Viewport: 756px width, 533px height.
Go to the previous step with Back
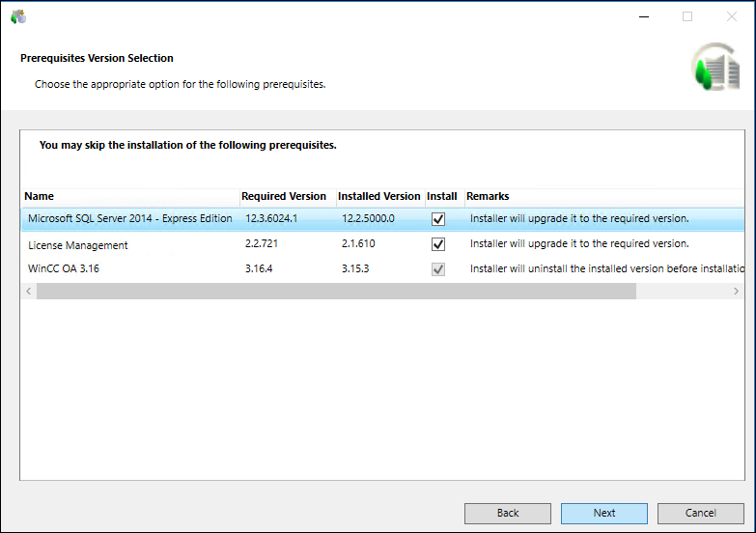point(507,513)
